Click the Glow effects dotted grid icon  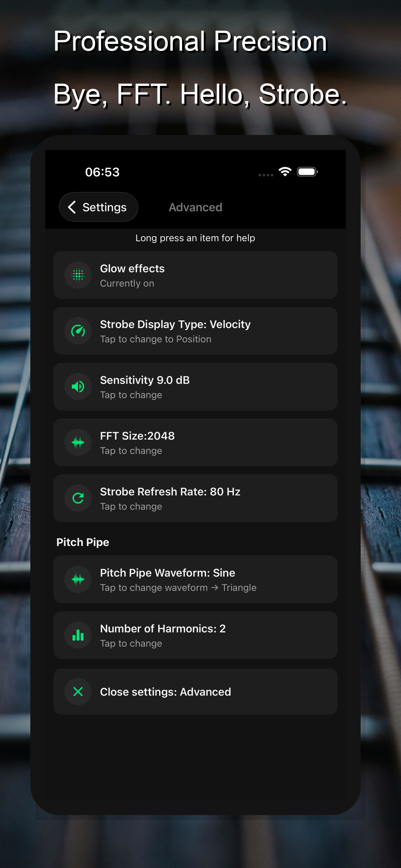[78, 275]
